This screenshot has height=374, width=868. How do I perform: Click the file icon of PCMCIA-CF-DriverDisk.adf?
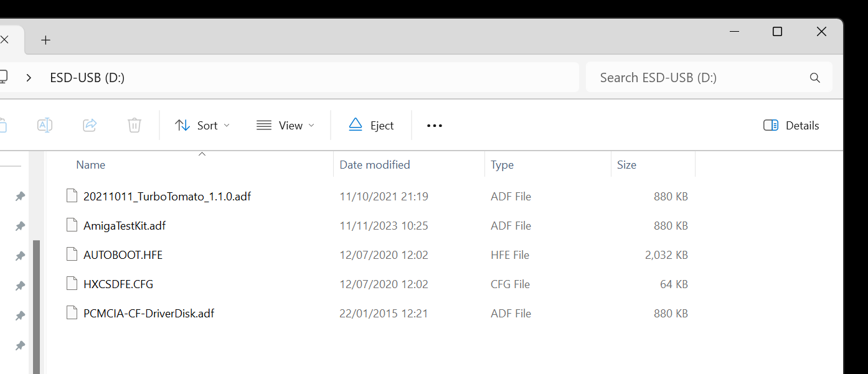pos(72,313)
